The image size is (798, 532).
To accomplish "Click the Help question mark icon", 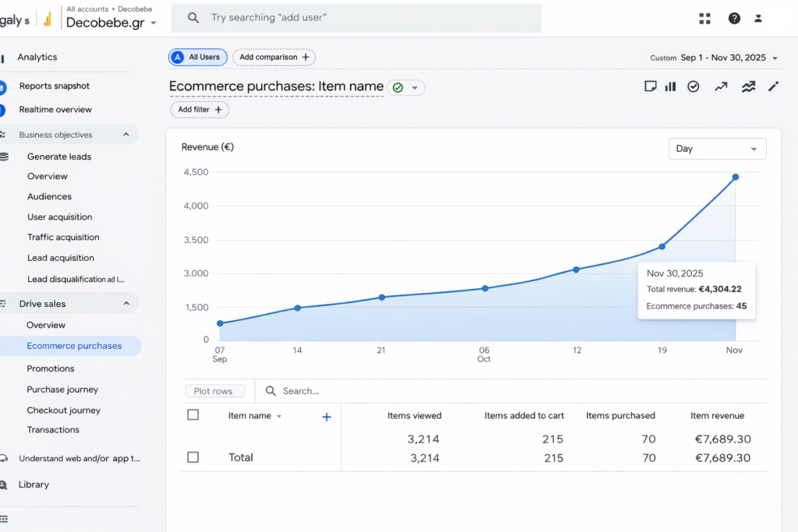I will pyautogui.click(x=733, y=18).
